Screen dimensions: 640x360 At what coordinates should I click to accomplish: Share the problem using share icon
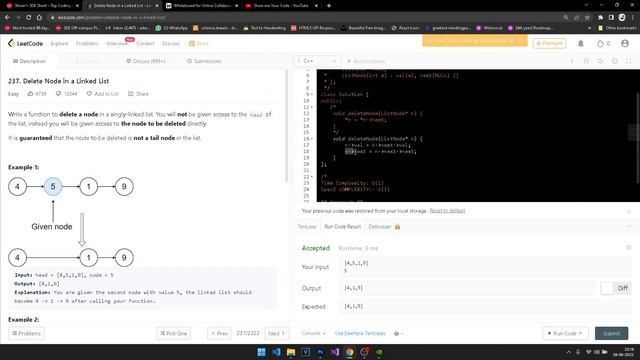[x=131, y=94]
